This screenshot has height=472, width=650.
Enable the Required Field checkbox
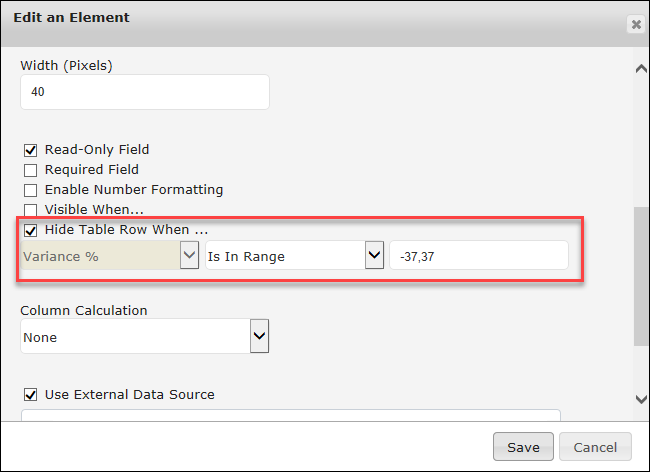click(30, 170)
